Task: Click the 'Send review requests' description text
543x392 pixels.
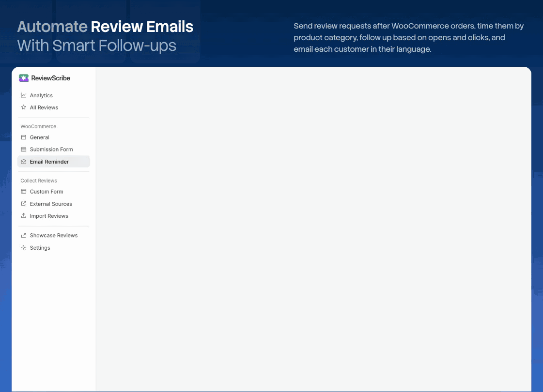Action: [409, 37]
